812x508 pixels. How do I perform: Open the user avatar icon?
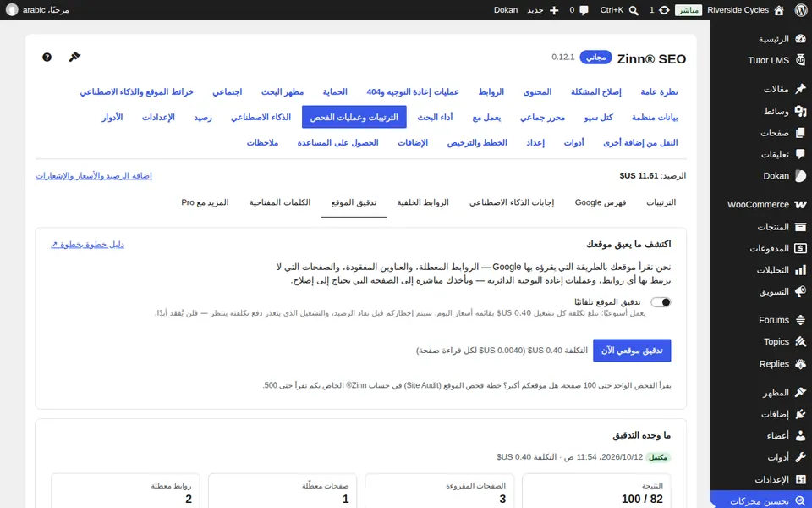12,10
